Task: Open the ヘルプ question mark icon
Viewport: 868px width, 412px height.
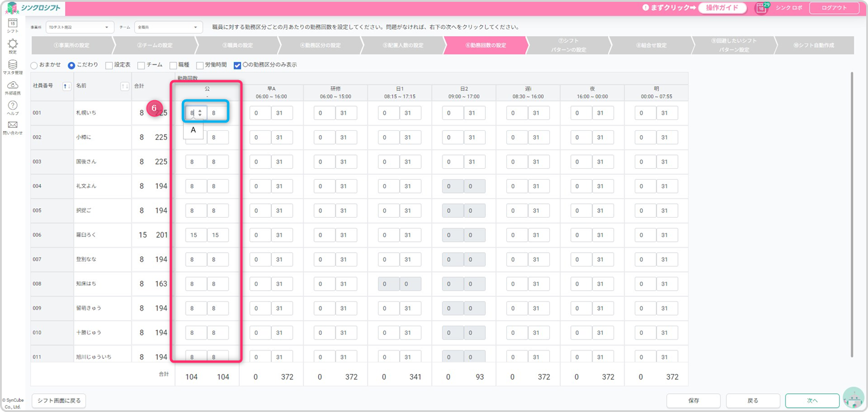Action: coord(13,106)
